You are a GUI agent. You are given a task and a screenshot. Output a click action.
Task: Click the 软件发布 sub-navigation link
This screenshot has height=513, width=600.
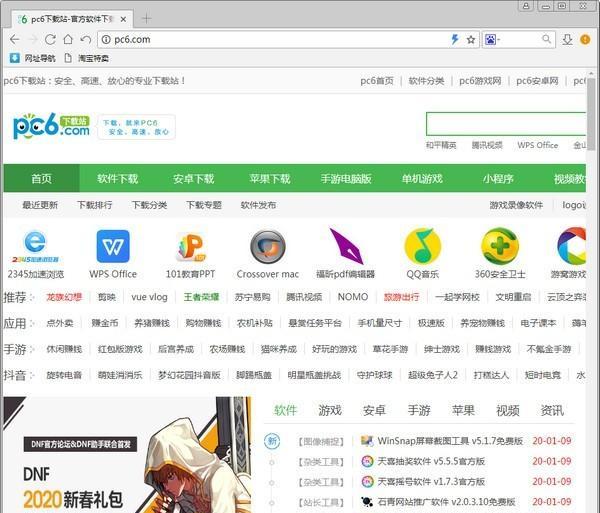[x=258, y=205]
